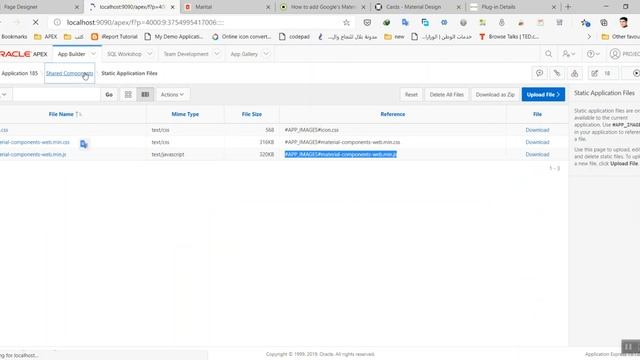Click the Go search button
The image size is (640, 360).
point(109,94)
